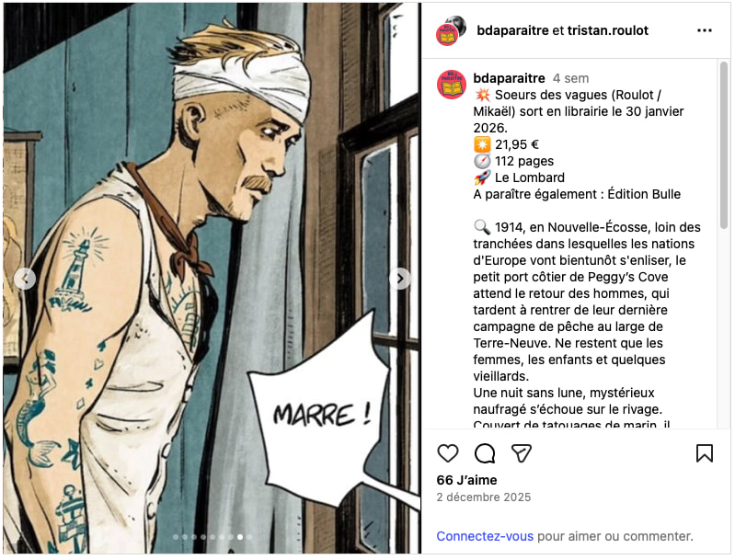The width and height of the screenshot is (735, 560).
Task: Open comments via the speech bubble icon
Action: click(485, 453)
